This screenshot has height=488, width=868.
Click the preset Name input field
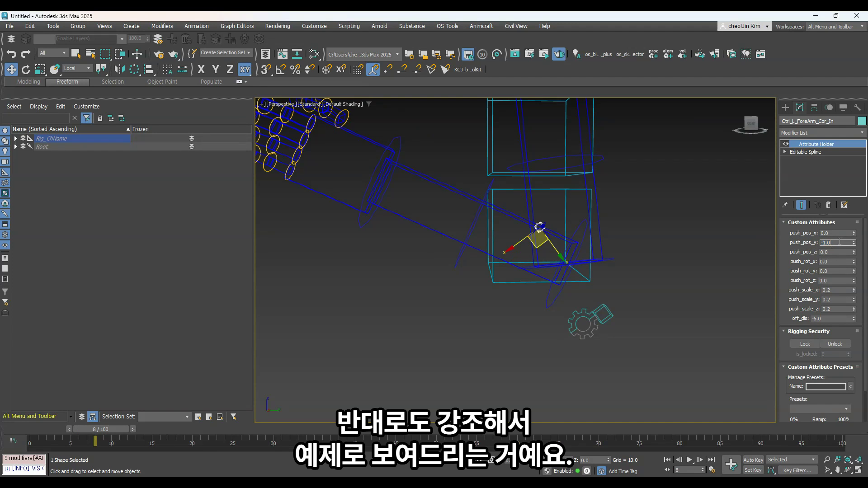click(x=826, y=387)
